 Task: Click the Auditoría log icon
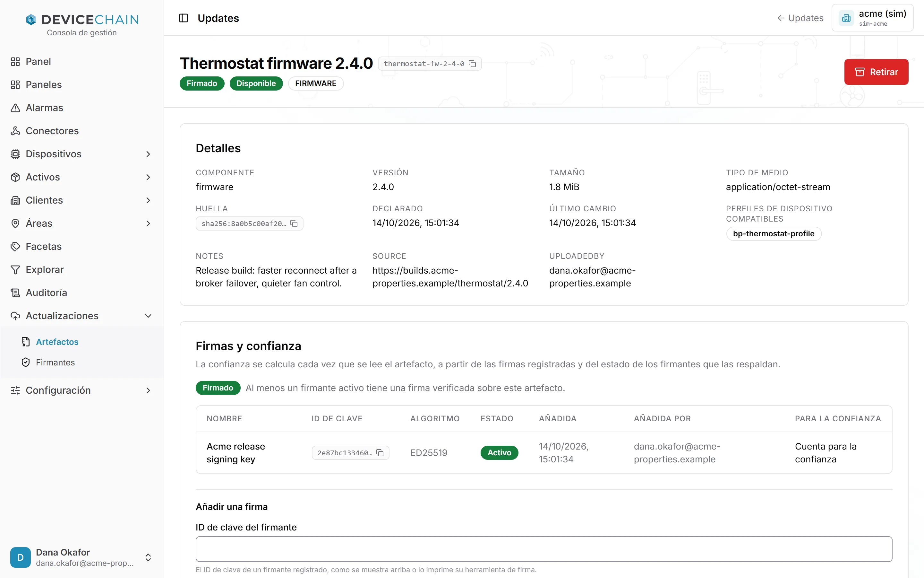(x=15, y=293)
